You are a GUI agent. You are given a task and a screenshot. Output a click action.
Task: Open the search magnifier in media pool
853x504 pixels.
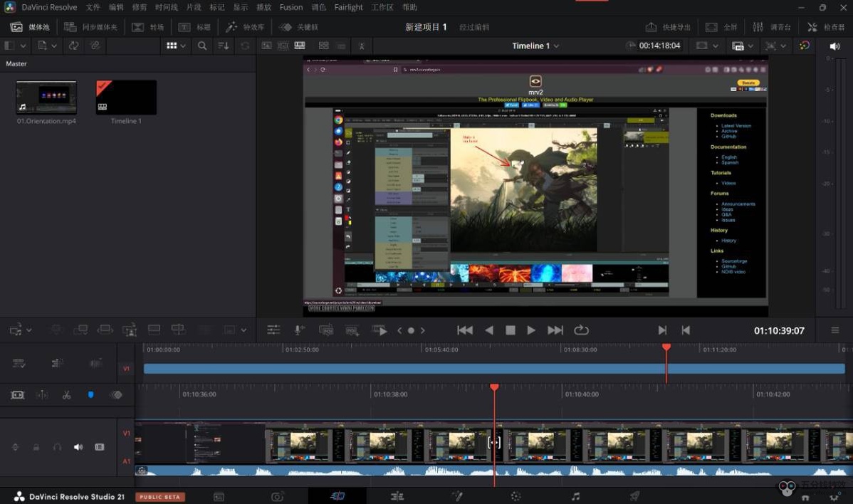pyautogui.click(x=202, y=46)
